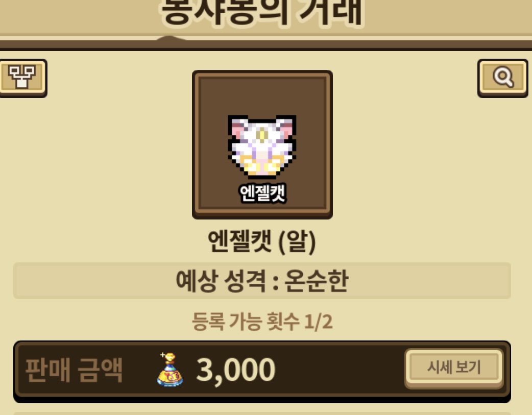Click the 거래 title in the header
The image size is (532, 415).
point(331,12)
